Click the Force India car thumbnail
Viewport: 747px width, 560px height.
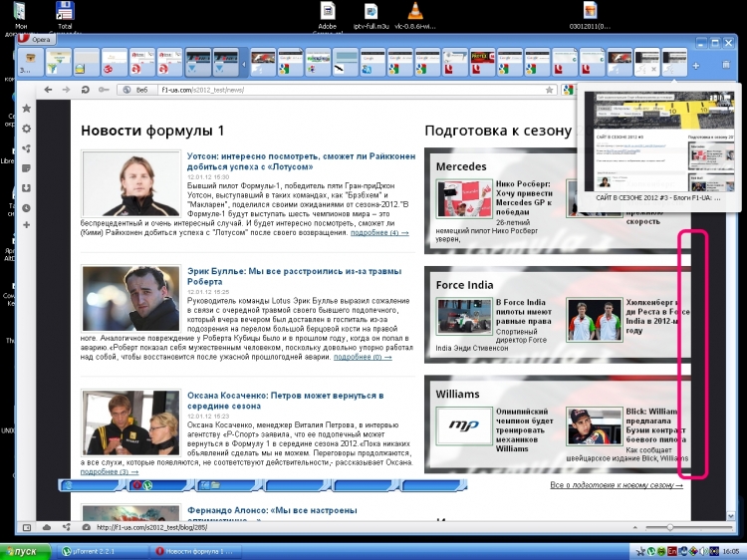464,317
